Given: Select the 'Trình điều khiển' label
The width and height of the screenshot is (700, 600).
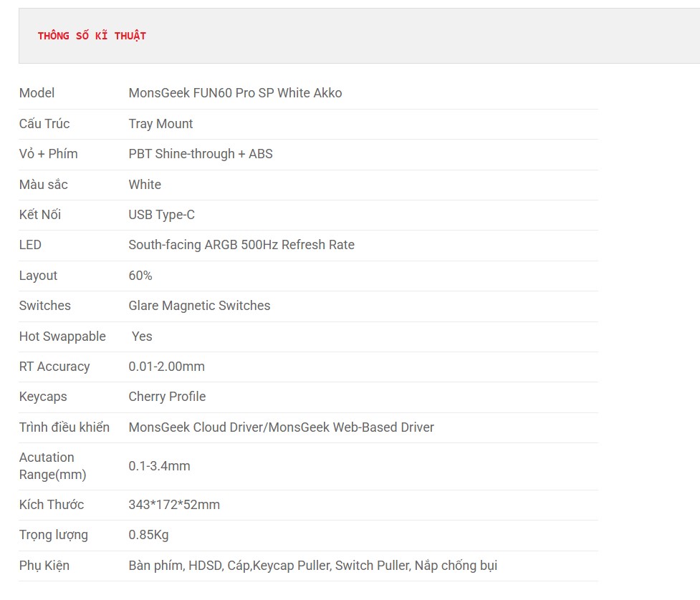Looking at the screenshot, I should point(64,427).
